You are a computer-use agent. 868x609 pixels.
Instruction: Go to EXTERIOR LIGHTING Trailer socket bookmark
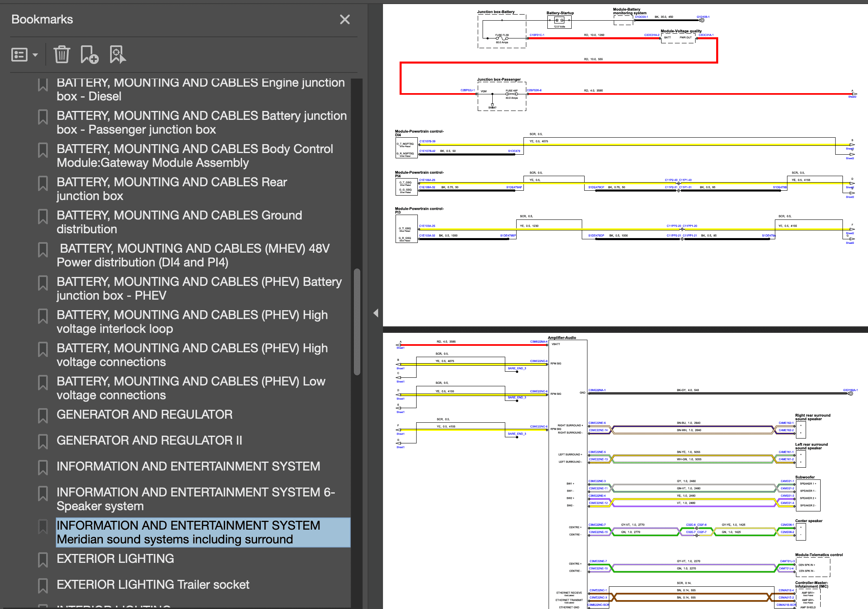[x=153, y=585]
